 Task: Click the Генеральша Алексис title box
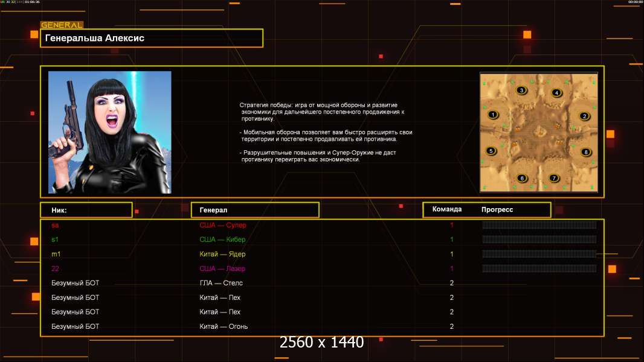pyautogui.click(x=152, y=38)
